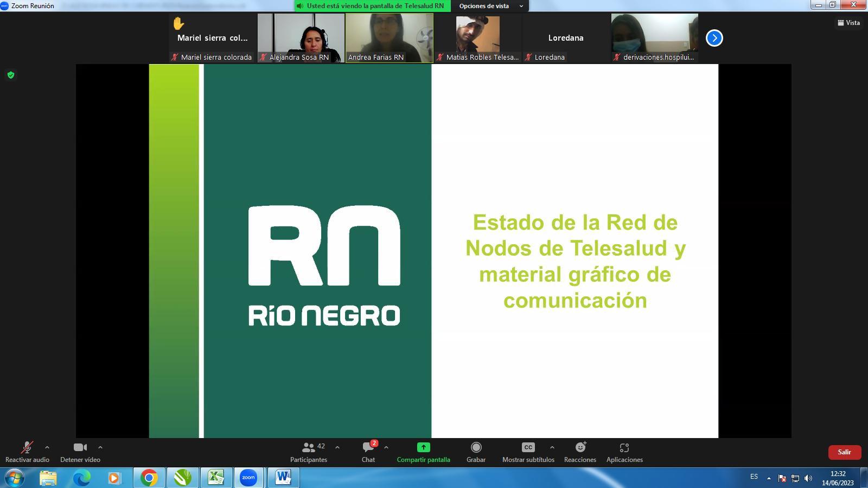Open the Reacciones menu
The image size is (868, 488).
tap(580, 452)
